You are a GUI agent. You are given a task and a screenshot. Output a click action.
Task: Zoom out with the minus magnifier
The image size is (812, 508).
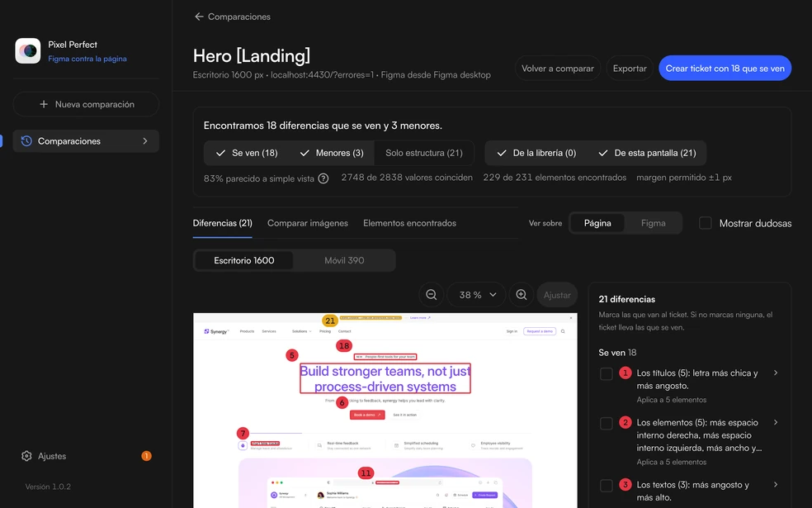tap(432, 295)
